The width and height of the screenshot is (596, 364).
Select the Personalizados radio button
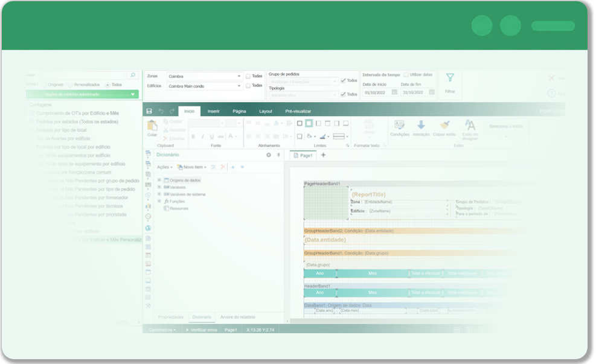coord(71,85)
